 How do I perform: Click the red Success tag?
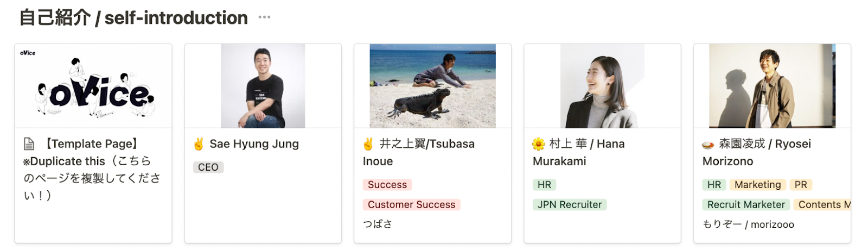(387, 185)
